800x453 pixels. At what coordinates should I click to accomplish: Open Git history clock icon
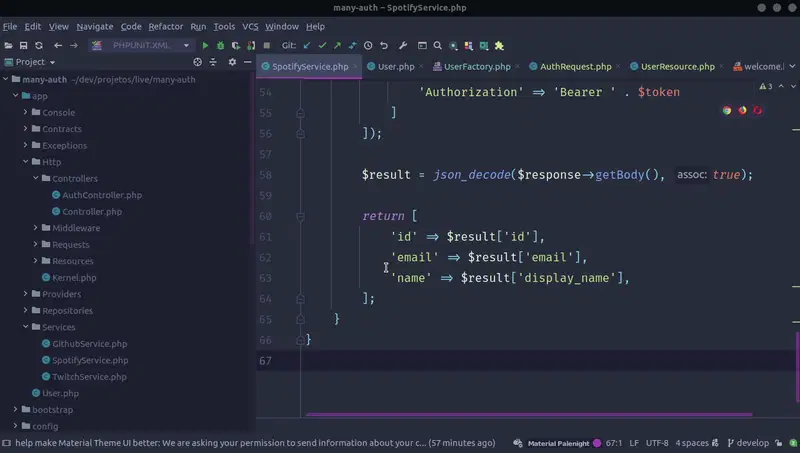coord(368,45)
